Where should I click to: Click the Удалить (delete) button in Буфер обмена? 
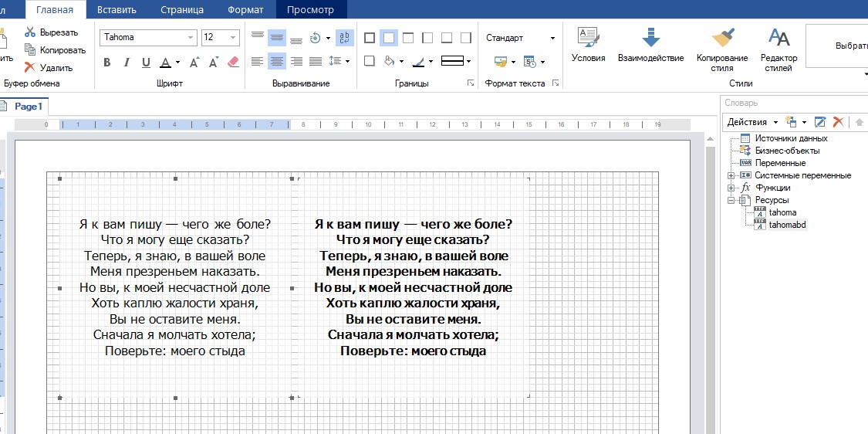48,68
